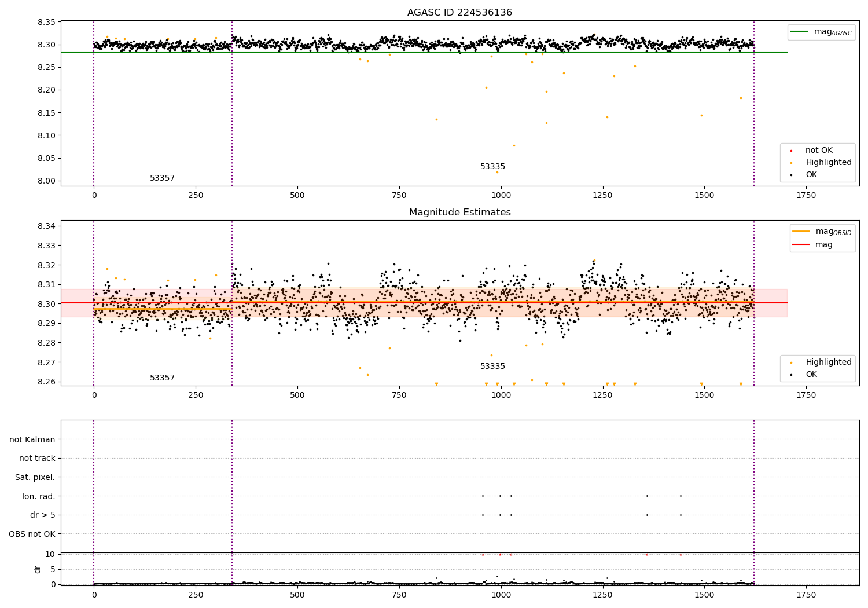Click the lowest orange outlier below label 53335 in top plot
This screenshot has width=868, height=608.
click(497, 172)
